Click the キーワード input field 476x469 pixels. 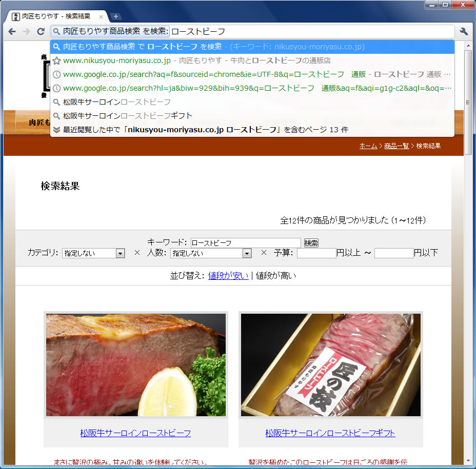pyautogui.click(x=246, y=242)
